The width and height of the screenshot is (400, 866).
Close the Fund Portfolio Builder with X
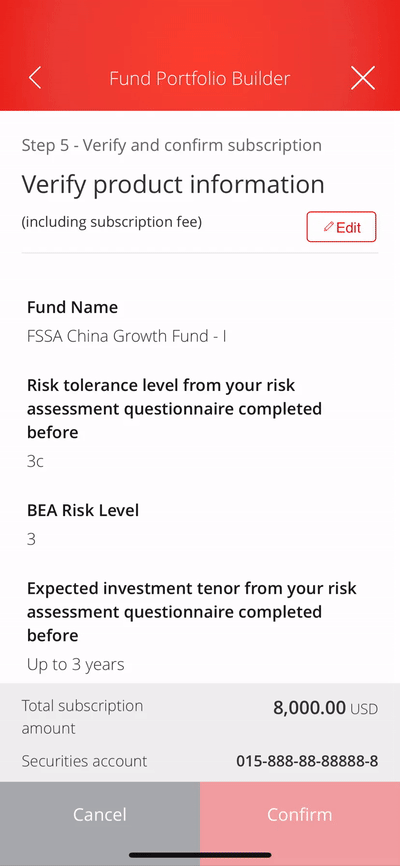[363, 78]
